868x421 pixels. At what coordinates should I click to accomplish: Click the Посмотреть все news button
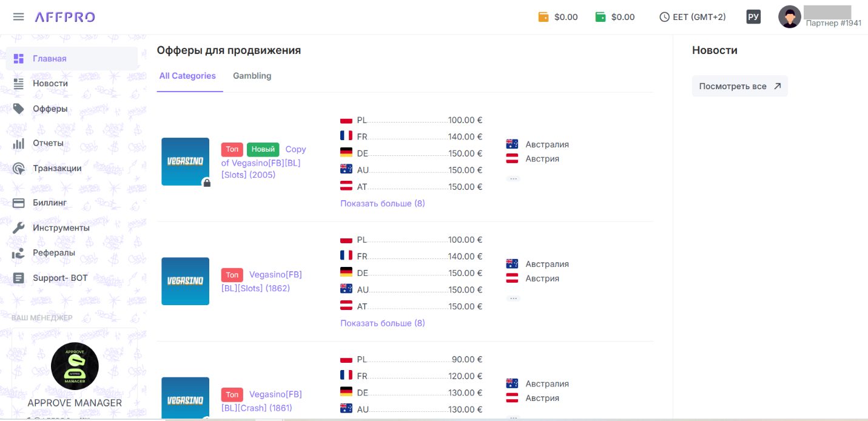(x=739, y=87)
